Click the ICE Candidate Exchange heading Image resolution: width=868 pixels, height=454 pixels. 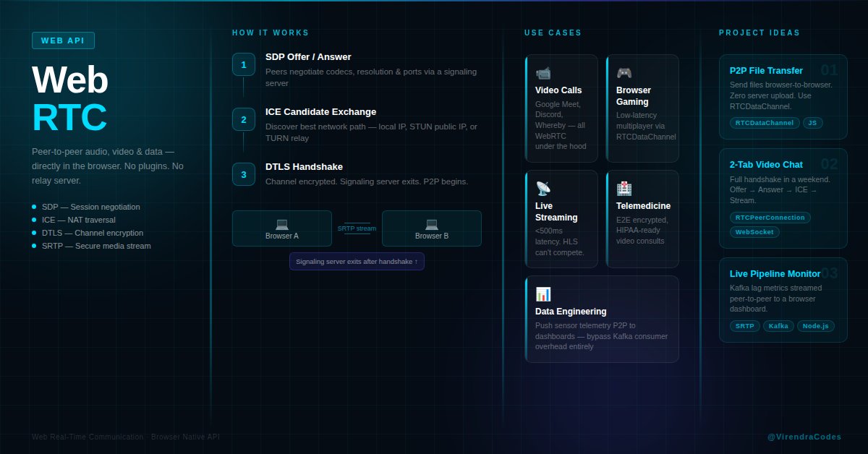[x=320, y=112]
